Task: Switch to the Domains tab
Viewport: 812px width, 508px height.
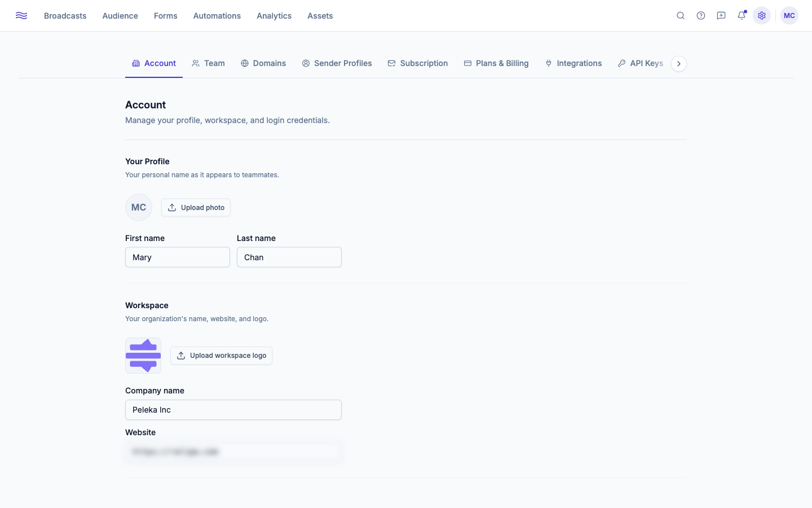Action: tap(263, 63)
